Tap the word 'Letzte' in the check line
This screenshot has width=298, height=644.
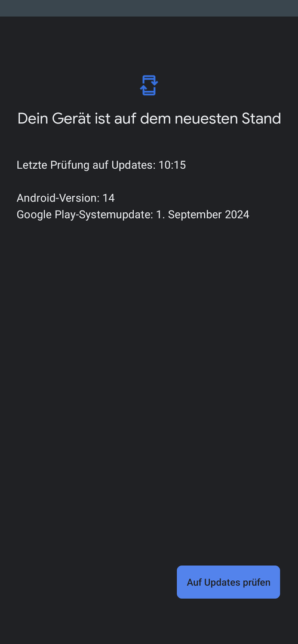[x=32, y=165]
